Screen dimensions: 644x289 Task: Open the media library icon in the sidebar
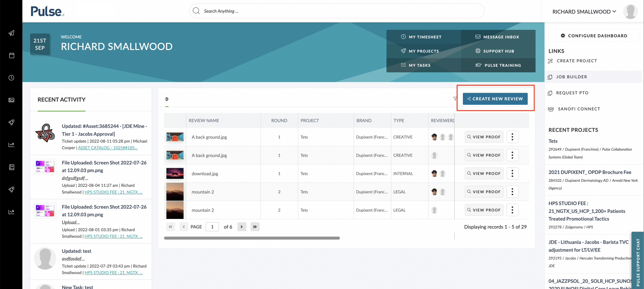[11, 100]
